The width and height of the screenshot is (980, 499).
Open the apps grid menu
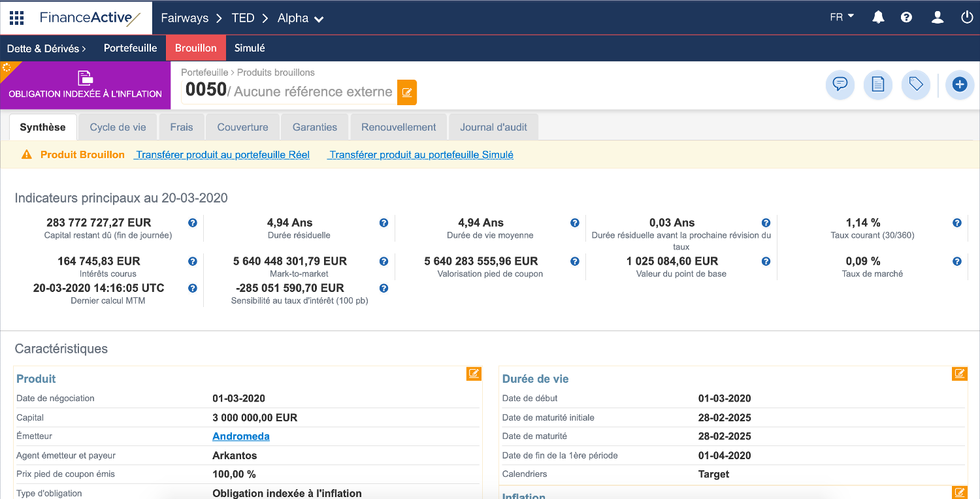pos(16,18)
